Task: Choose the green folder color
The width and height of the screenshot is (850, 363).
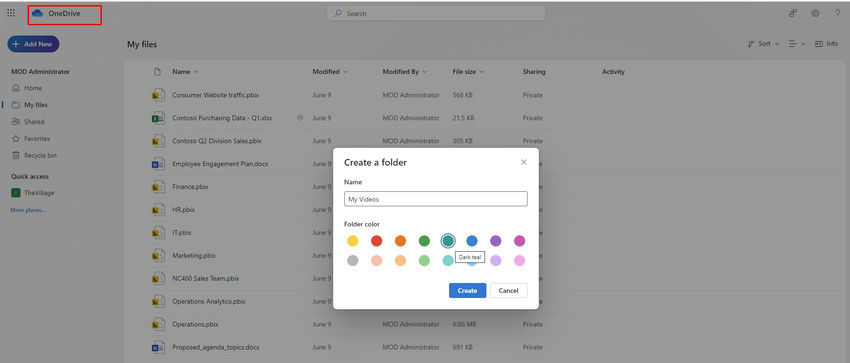Action: pyautogui.click(x=424, y=241)
